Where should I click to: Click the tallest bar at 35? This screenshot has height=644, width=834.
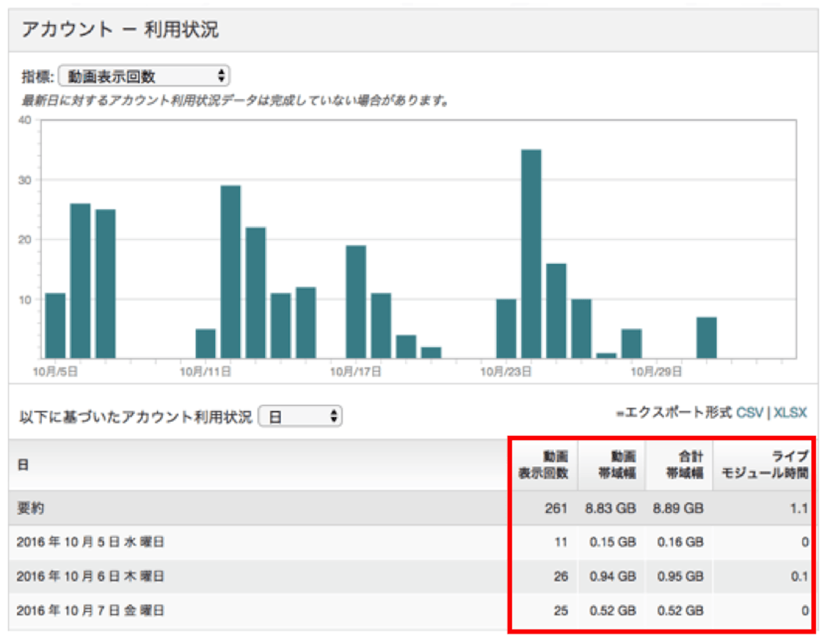tap(531, 254)
